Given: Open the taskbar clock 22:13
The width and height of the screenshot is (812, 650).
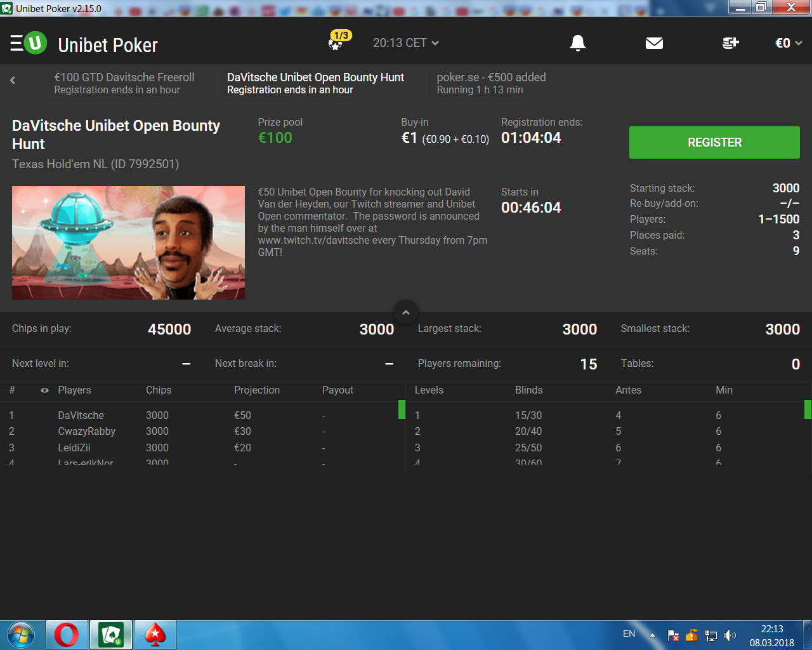Looking at the screenshot, I should [x=771, y=635].
